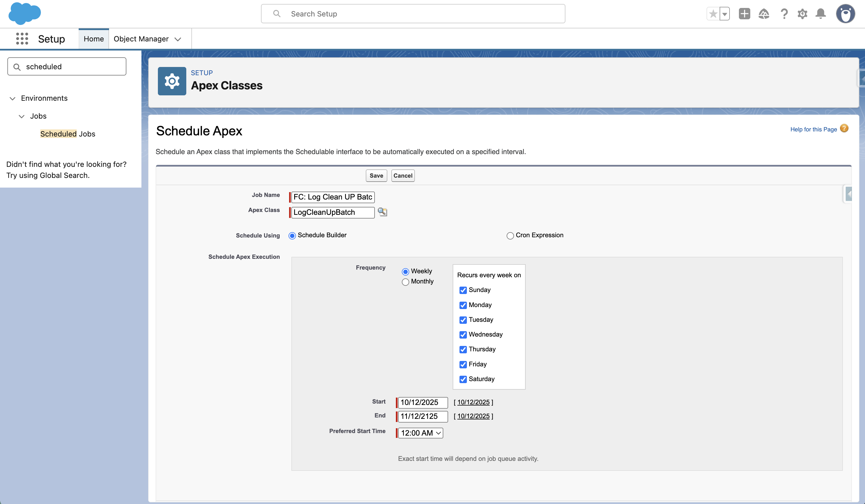The height and width of the screenshot is (504, 865).
Task: Open the Global Actions plus icon
Action: click(744, 14)
